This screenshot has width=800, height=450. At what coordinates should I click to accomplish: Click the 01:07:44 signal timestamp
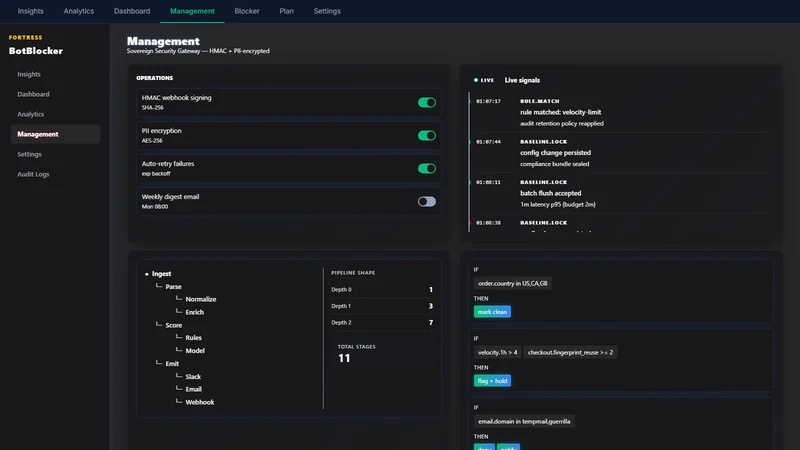[x=488, y=142]
